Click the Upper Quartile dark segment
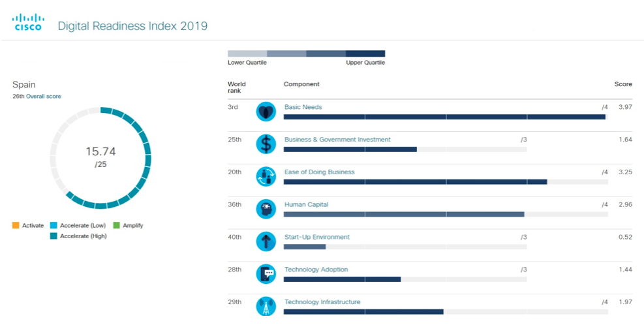The height and width of the screenshot is (325, 644). coord(365,54)
